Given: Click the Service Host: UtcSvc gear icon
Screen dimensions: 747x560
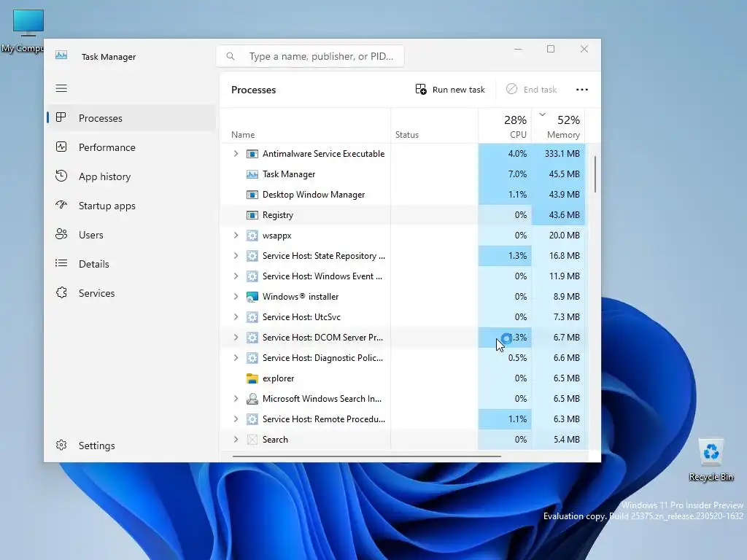Looking at the screenshot, I should tap(252, 317).
